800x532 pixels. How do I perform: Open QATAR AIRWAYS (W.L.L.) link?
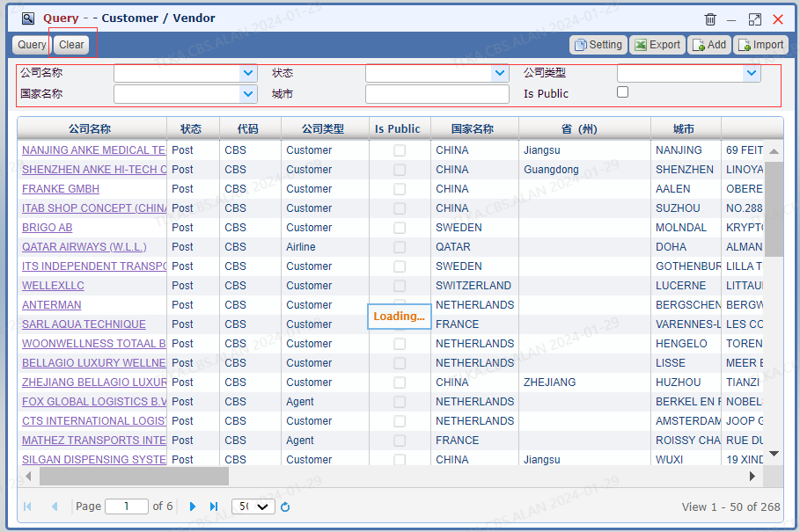tap(84, 247)
